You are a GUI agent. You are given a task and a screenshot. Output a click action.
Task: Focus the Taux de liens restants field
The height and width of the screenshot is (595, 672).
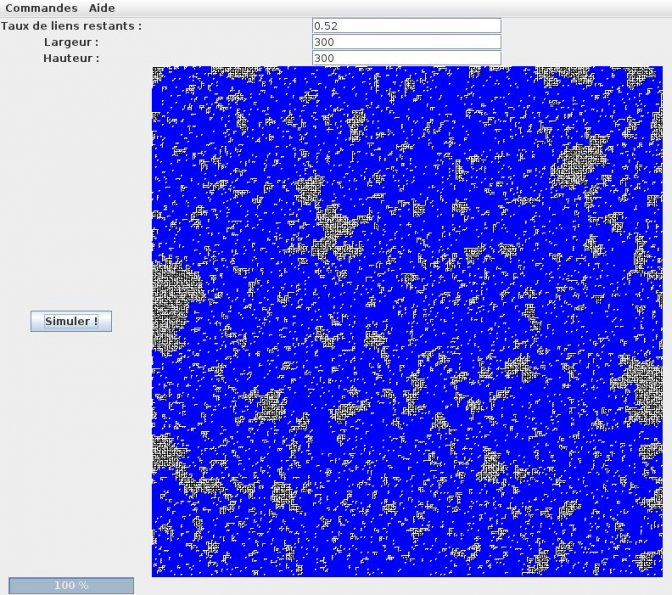coord(407,26)
